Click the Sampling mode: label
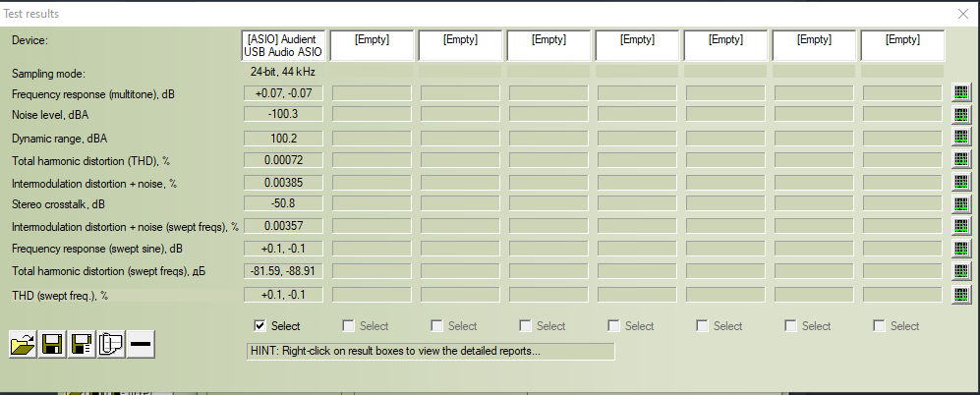 tap(48, 74)
